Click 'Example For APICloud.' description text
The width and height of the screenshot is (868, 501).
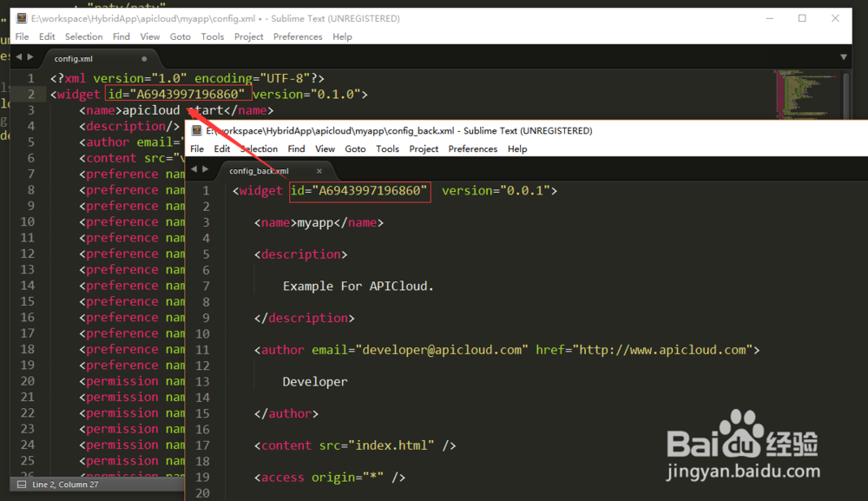pyautogui.click(x=358, y=287)
